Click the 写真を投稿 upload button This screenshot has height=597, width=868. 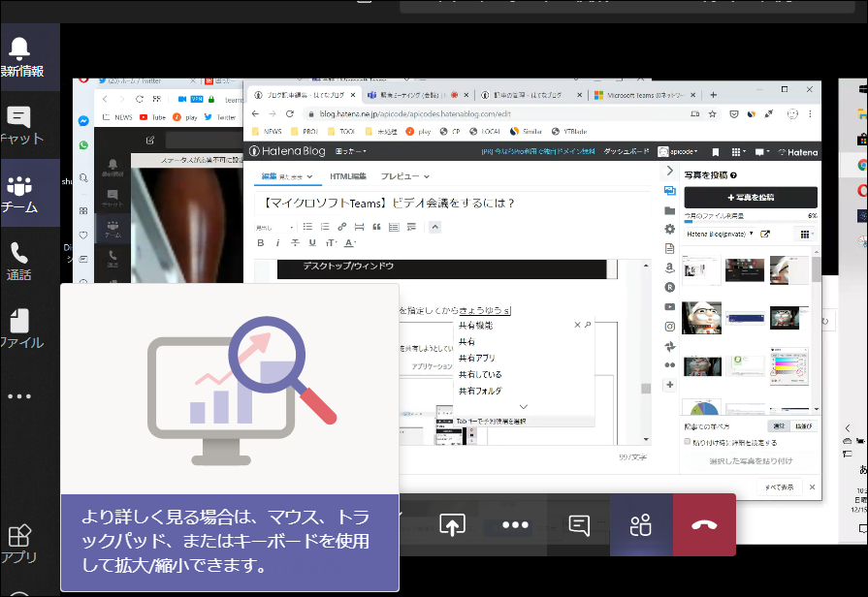752,197
